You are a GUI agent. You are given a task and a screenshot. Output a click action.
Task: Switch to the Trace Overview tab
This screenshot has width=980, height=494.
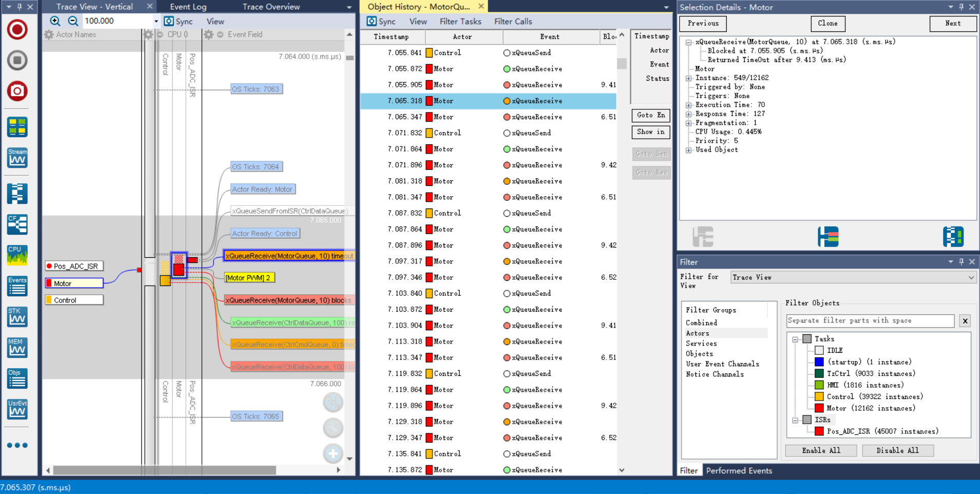pyautogui.click(x=271, y=7)
